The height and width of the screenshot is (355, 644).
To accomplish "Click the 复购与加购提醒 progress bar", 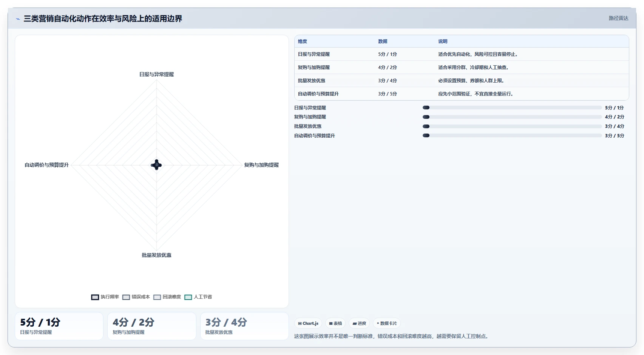I will (x=512, y=117).
